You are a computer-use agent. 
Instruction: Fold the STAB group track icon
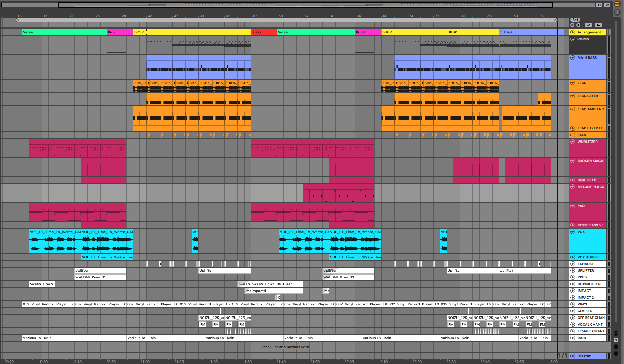pyautogui.click(x=573, y=135)
